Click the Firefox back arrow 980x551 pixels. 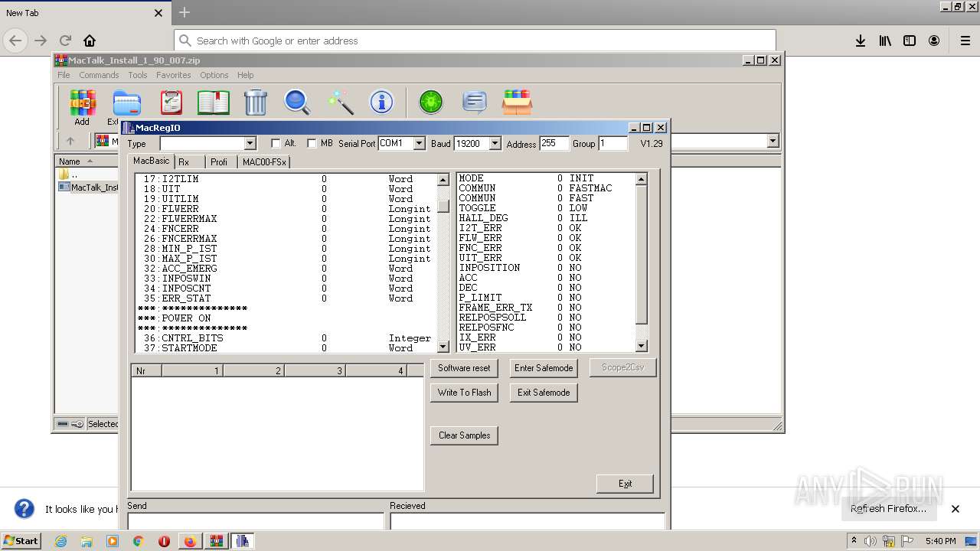point(15,41)
